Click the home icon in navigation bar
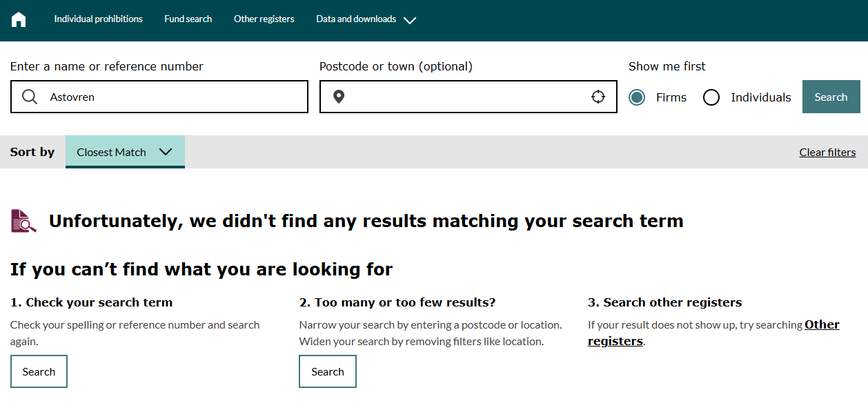Image resolution: width=868 pixels, height=419 pixels. coord(19,19)
